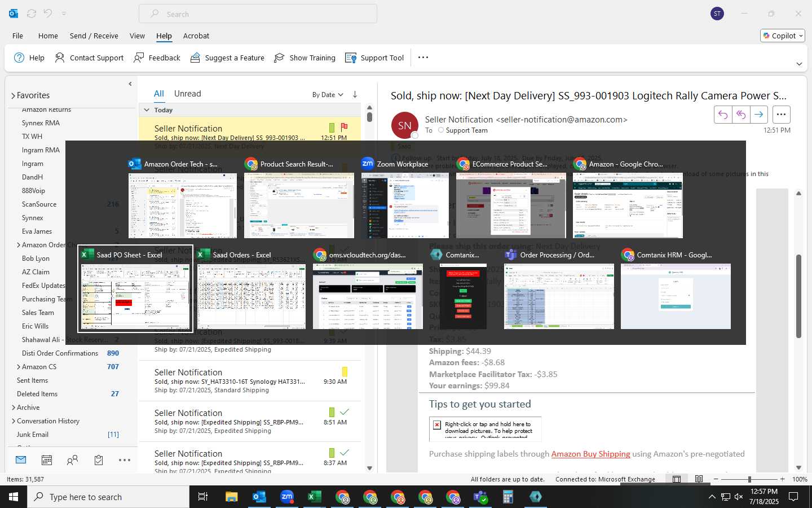The height and width of the screenshot is (508, 812).
Task: Click the checkmark on 8:51 AM message
Action: 345,412
